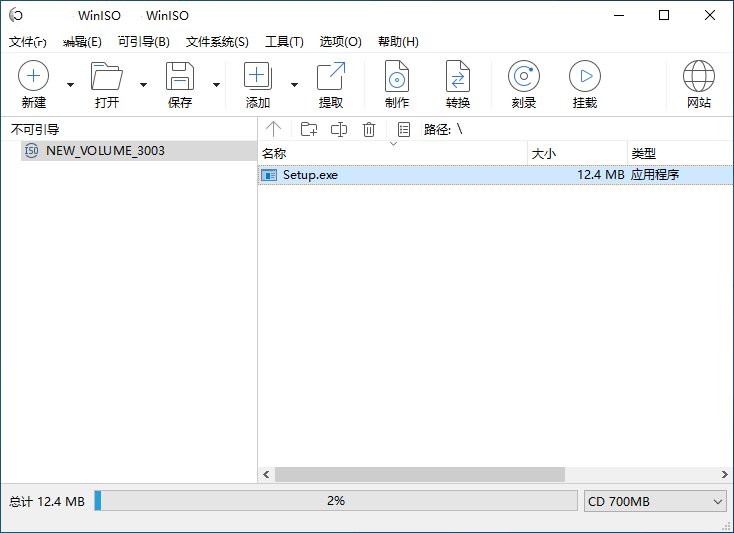The image size is (734, 533).
Task: Open the 工具(T) menu
Action: 284,42
